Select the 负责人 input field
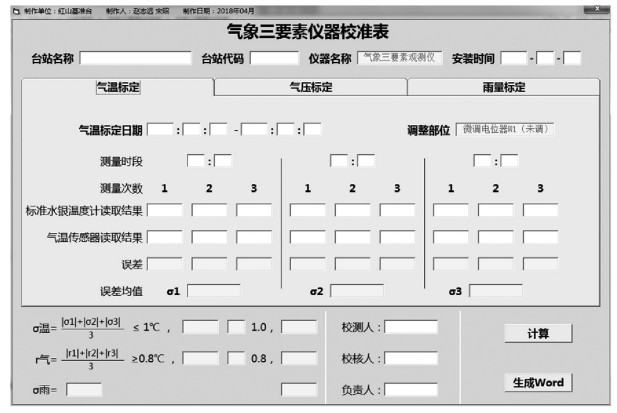617x413 pixels. click(x=411, y=389)
